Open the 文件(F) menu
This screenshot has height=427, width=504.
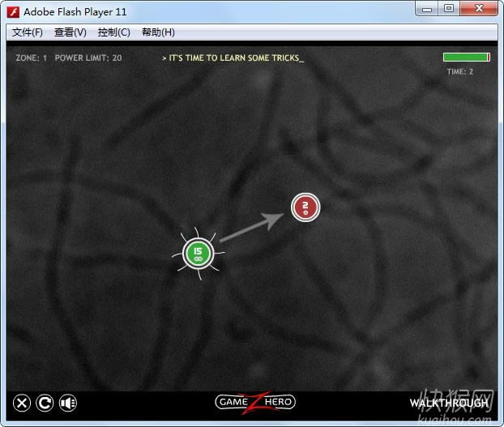[x=28, y=32]
